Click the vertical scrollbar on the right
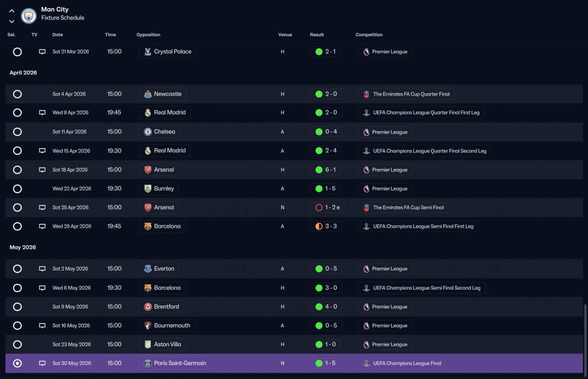Image resolution: width=588 pixels, height=379 pixels. 585,339
